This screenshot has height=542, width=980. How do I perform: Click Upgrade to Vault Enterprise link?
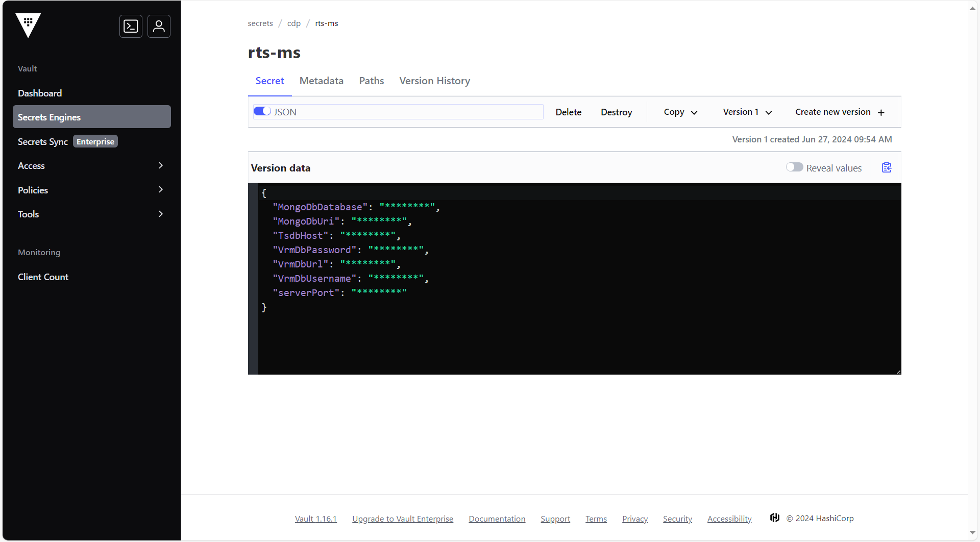click(x=403, y=519)
